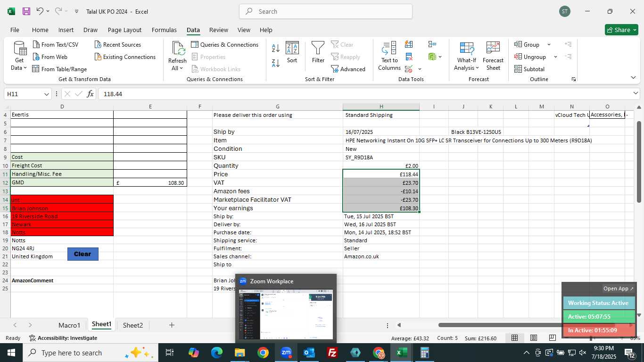
Task: Click the Share button
Action: coord(621,30)
